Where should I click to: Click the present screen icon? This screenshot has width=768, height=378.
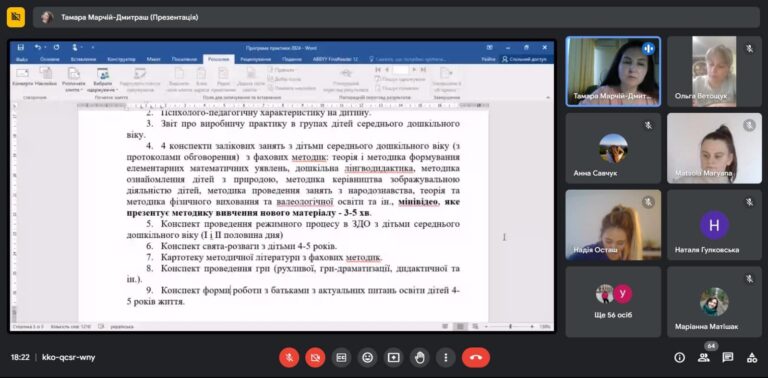(x=393, y=357)
